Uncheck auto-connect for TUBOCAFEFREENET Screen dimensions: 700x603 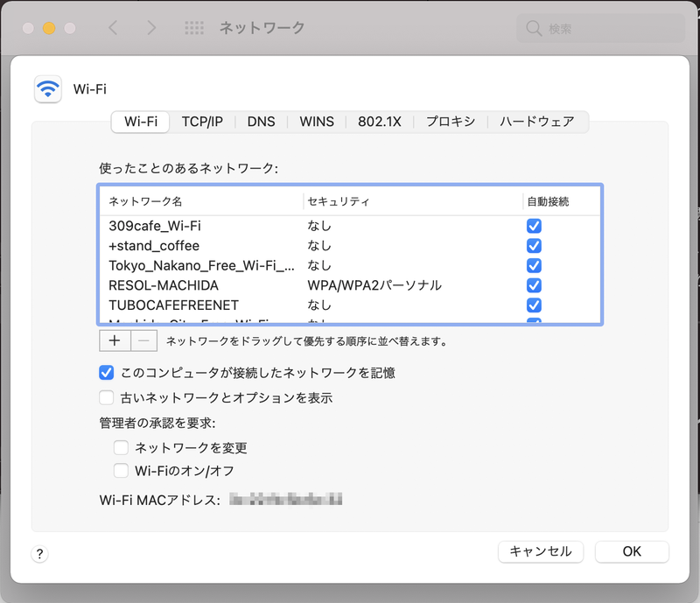click(x=534, y=305)
